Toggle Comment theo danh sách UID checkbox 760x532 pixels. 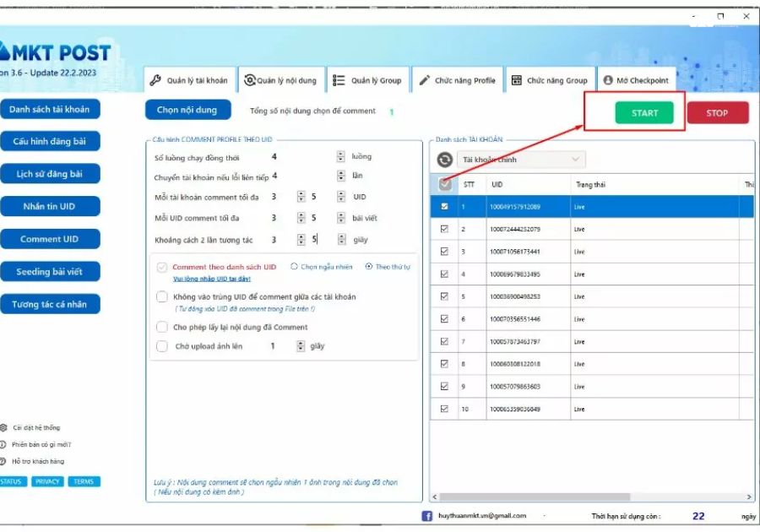(162, 267)
